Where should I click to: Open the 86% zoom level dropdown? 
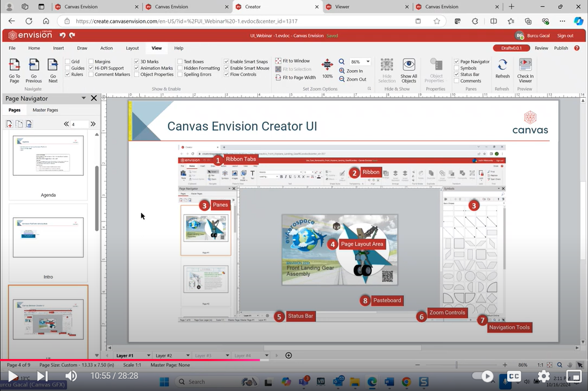(x=368, y=62)
